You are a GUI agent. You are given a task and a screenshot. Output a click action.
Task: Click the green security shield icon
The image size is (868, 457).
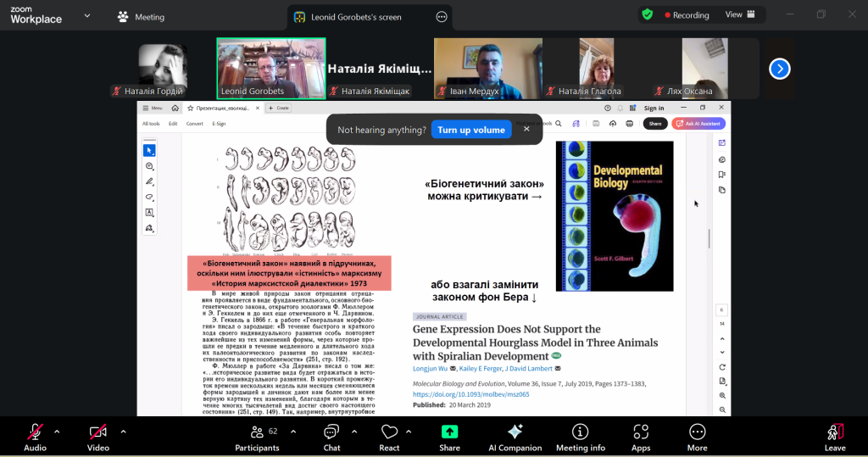tap(648, 14)
